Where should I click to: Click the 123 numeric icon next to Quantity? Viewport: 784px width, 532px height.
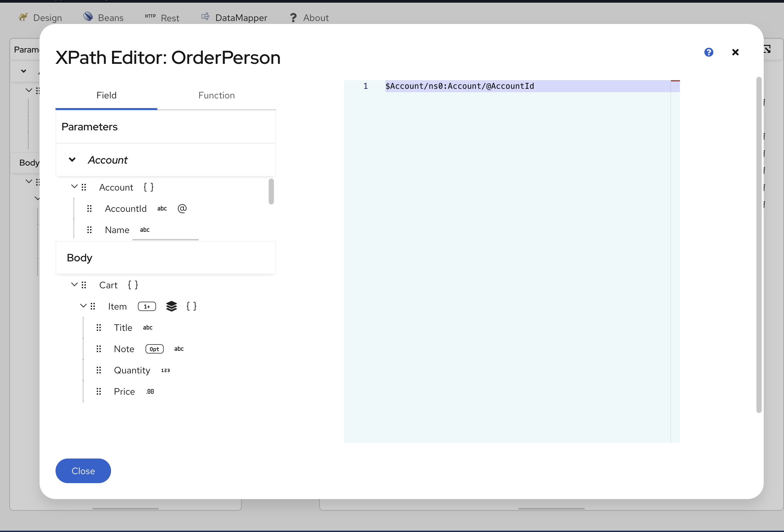coord(165,370)
